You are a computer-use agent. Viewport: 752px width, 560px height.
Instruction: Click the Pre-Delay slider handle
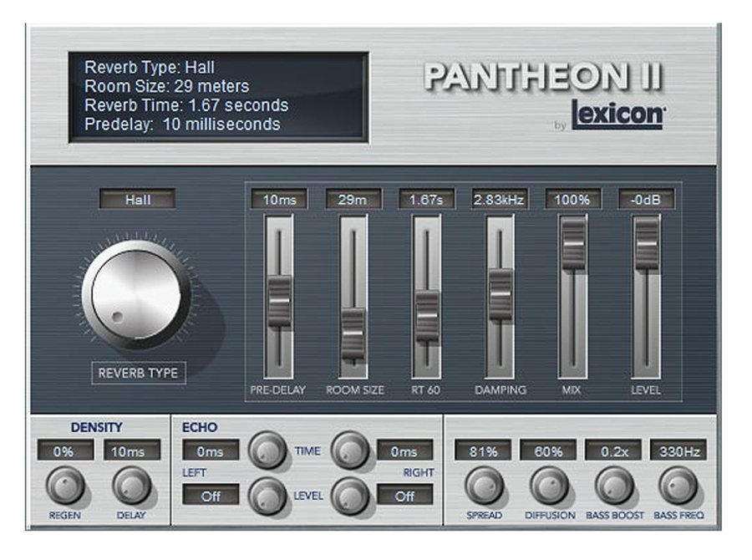pos(279,294)
